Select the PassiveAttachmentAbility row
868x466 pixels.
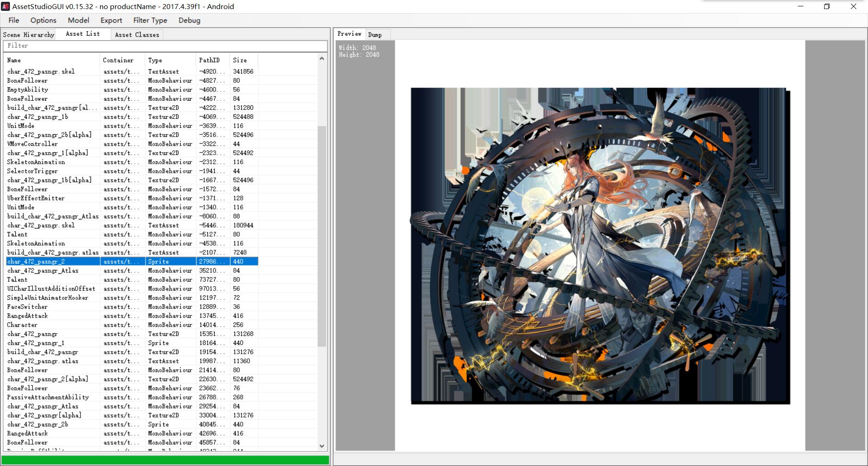[132, 397]
